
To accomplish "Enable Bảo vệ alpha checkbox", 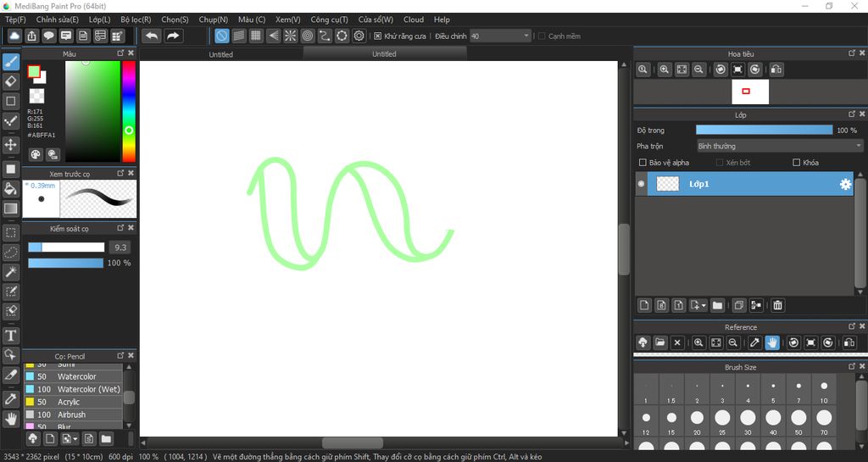I will tap(643, 163).
